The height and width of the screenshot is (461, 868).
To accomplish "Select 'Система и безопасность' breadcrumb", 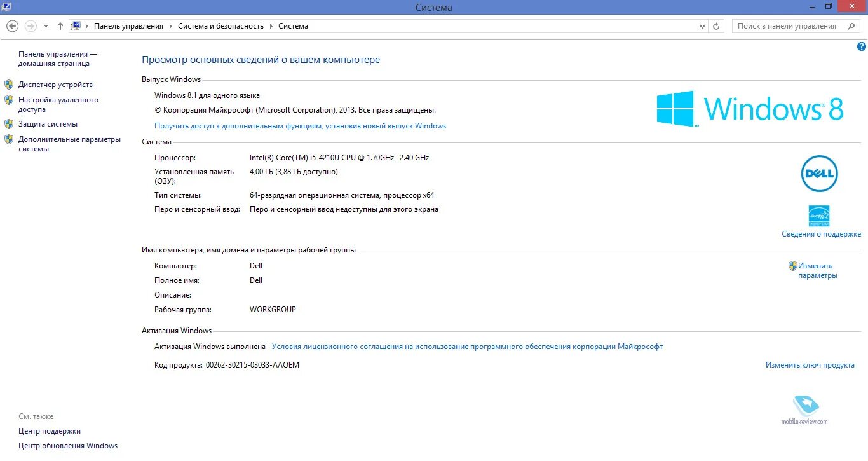I will [220, 26].
